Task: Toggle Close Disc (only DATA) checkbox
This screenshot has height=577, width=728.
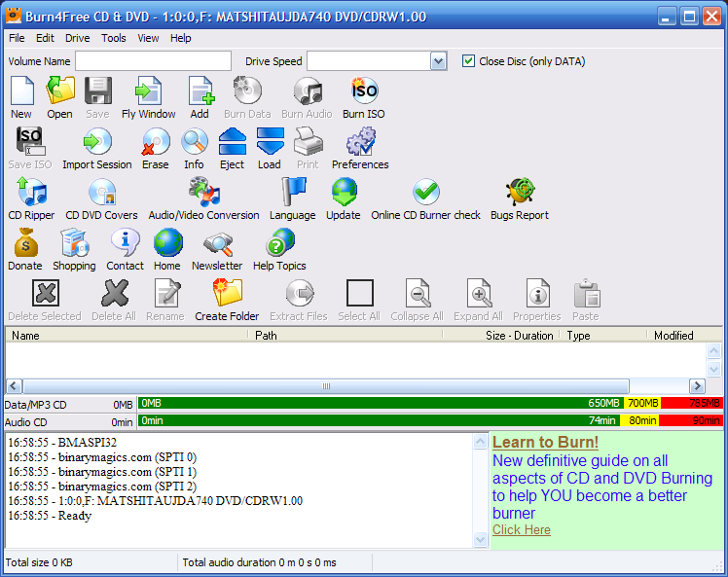Action: coord(468,60)
